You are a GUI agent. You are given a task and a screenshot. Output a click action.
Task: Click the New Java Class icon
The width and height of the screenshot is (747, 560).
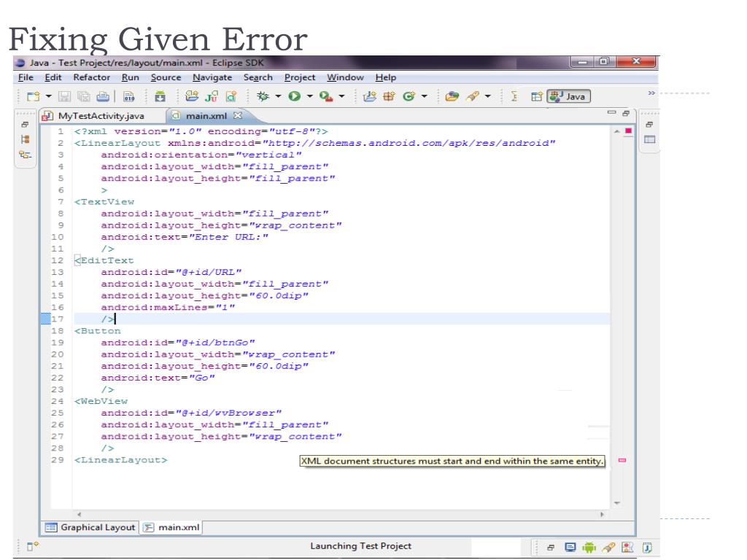(409, 97)
